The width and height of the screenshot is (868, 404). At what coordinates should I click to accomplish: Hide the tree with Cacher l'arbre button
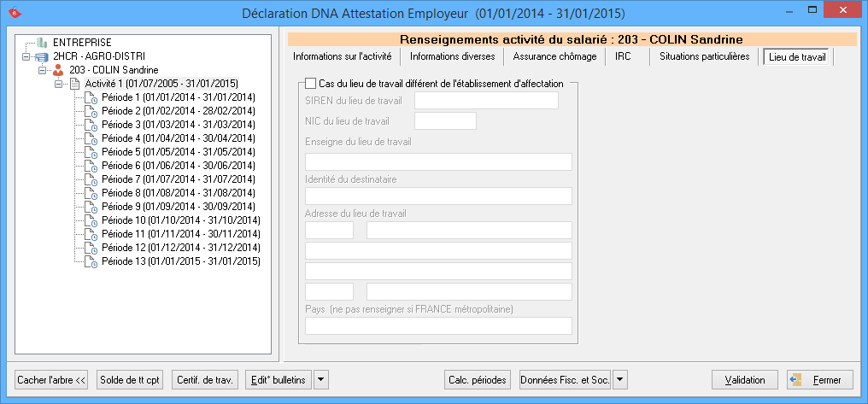pos(52,379)
